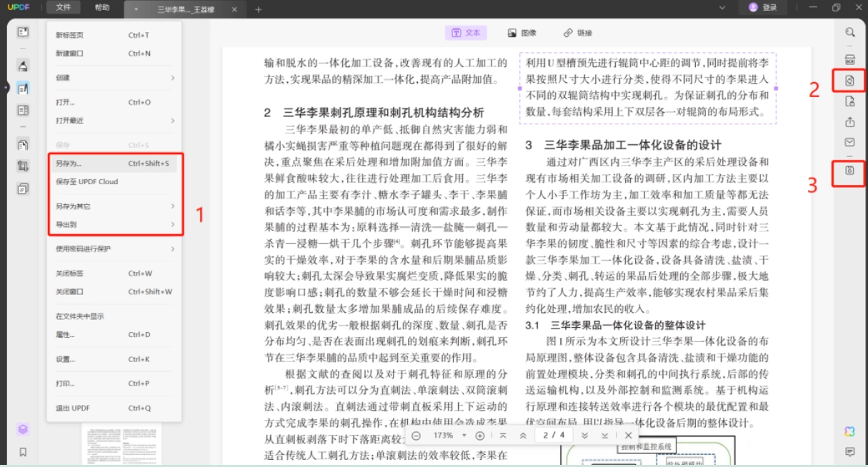
Task: Expand the 另存为其它 submenu
Action: [115, 206]
